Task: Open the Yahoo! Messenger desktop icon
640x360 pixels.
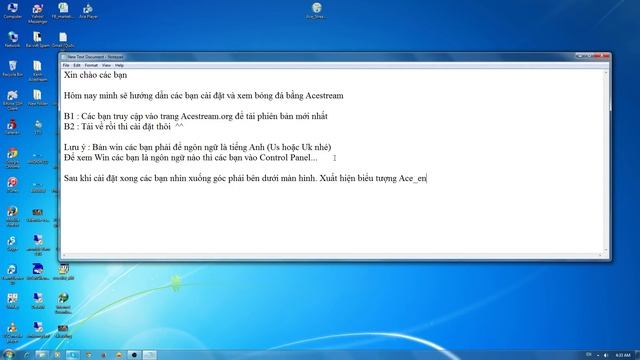Action: point(38,13)
